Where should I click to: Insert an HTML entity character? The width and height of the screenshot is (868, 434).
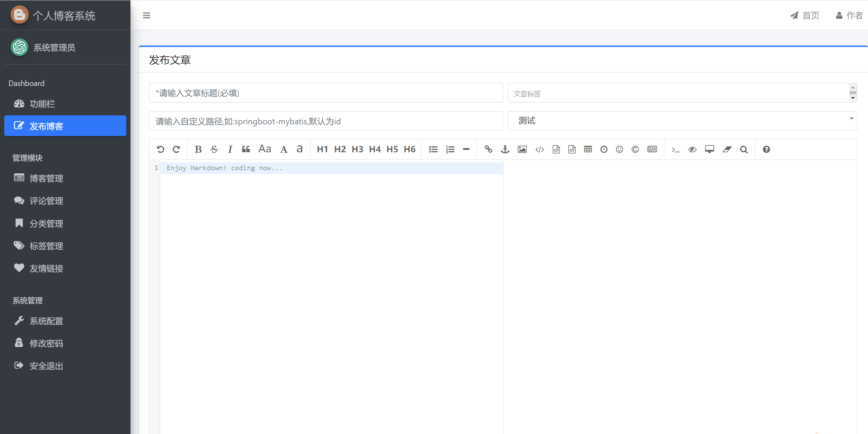click(x=635, y=149)
